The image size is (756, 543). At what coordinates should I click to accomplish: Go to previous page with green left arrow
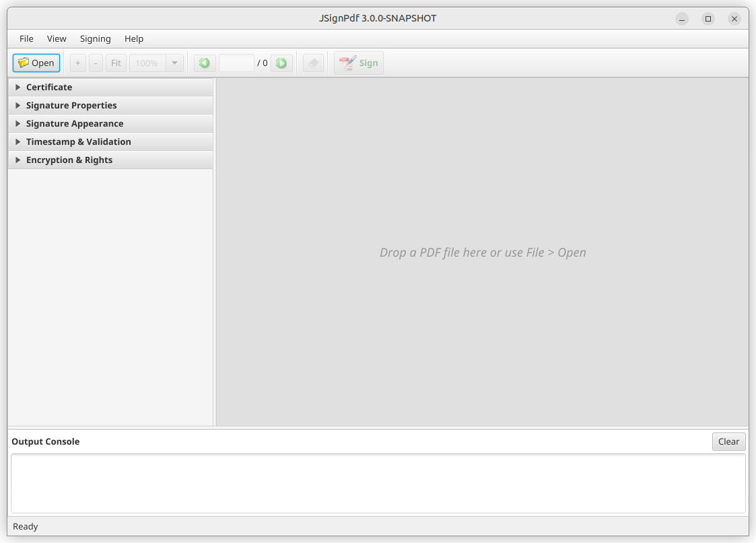(204, 62)
